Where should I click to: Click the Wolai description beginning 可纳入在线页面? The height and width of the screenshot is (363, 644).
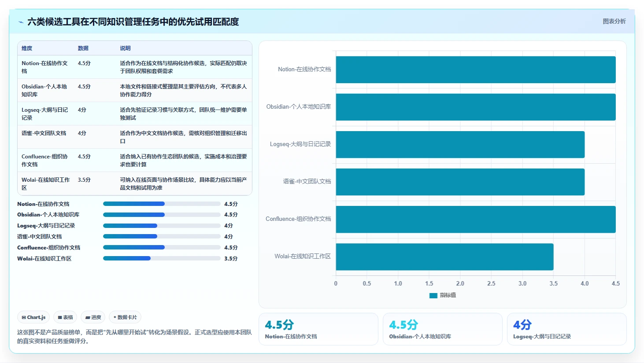[183, 183]
